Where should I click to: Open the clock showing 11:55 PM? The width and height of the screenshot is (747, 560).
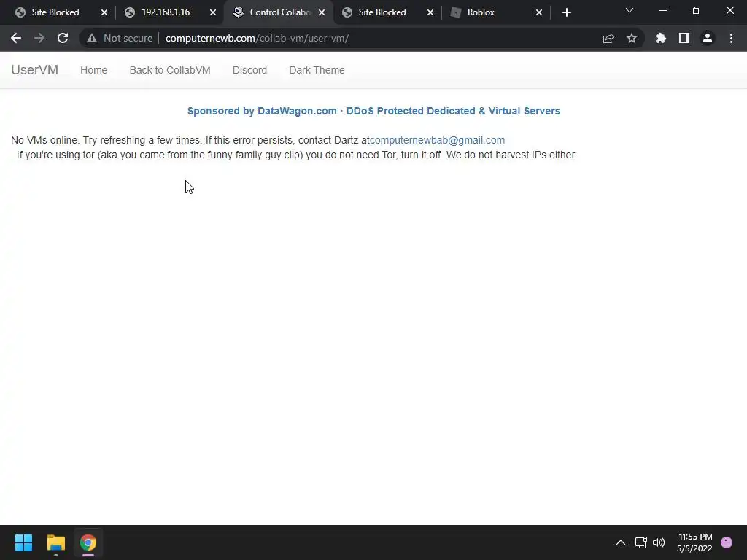(x=694, y=542)
